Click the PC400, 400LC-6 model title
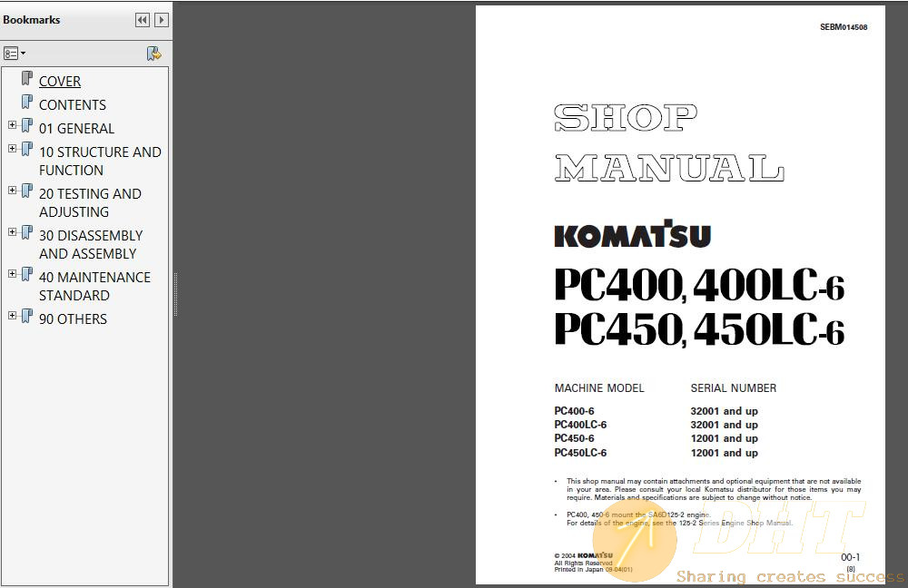This screenshot has width=908, height=588. 699,285
